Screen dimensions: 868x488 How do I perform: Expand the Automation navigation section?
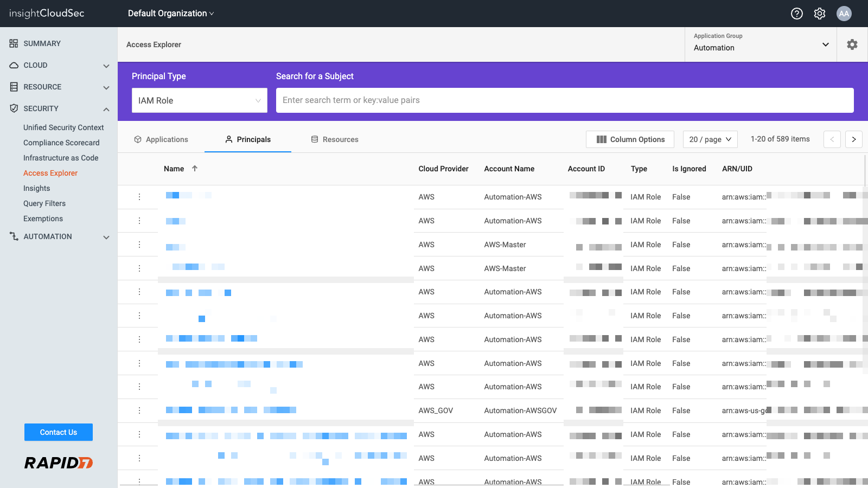pyautogui.click(x=106, y=237)
